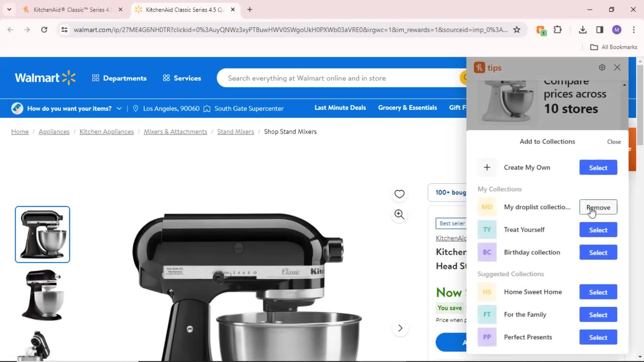Open the tab search dropdown arrow
Viewport: 644px width, 362px height.
pyautogui.click(x=9, y=9)
